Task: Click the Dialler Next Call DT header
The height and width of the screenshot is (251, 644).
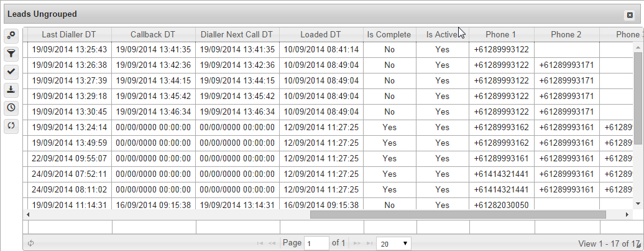Action: point(237,35)
